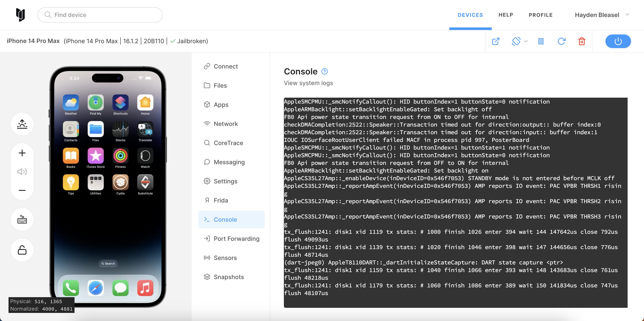644x321 pixels.
Task: Open the Utilities folder
Action: pyautogui.click(x=95, y=182)
